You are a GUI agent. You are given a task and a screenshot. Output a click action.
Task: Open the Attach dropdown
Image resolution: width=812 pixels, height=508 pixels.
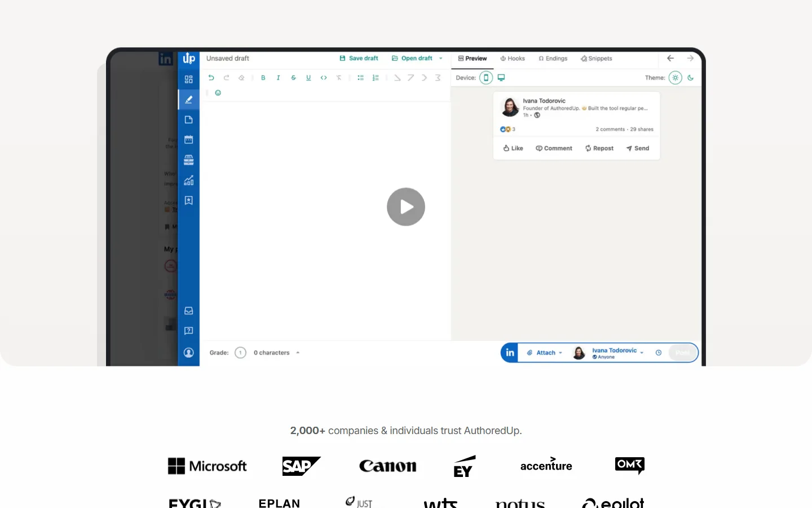tap(545, 353)
